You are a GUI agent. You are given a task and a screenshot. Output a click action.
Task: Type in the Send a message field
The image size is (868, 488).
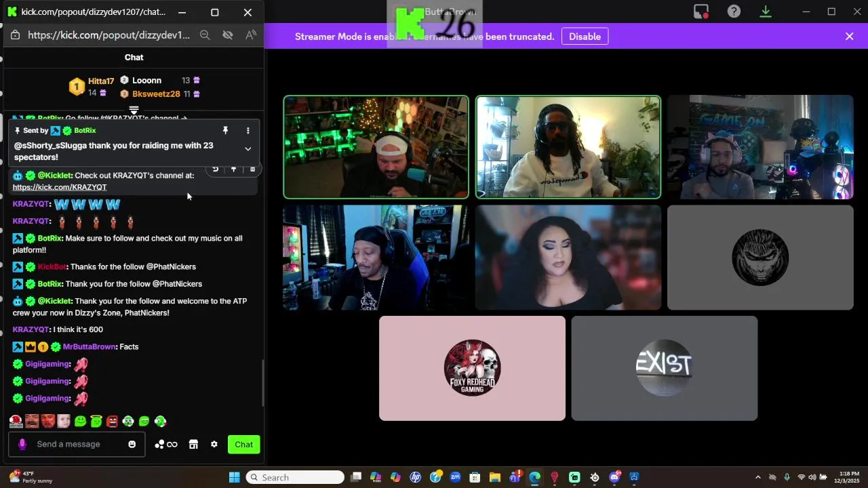pos(76,444)
